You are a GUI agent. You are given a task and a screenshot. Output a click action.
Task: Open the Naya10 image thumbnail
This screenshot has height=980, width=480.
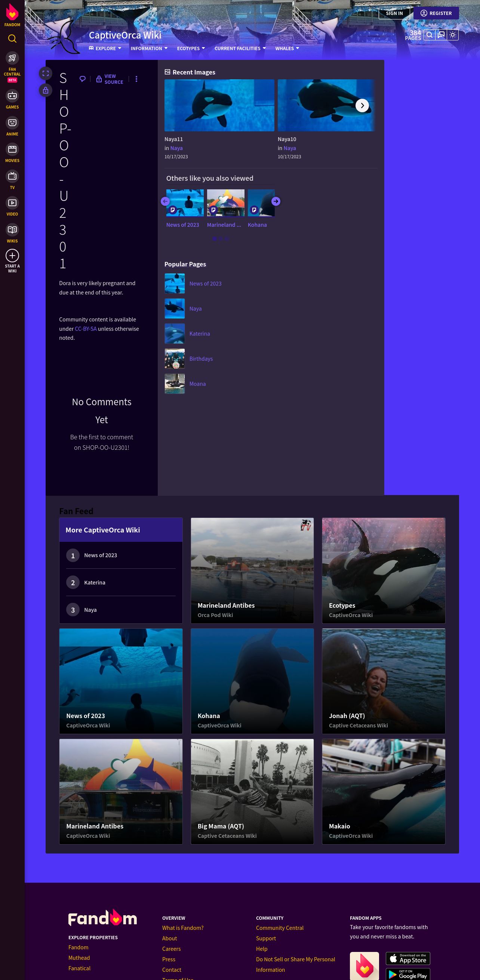326,106
